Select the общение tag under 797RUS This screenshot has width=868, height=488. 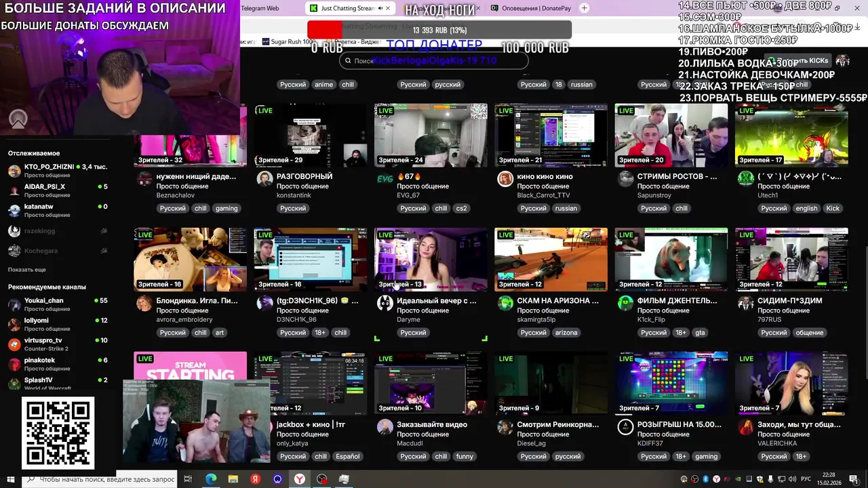pyautogui.click(x=810, y=333)
